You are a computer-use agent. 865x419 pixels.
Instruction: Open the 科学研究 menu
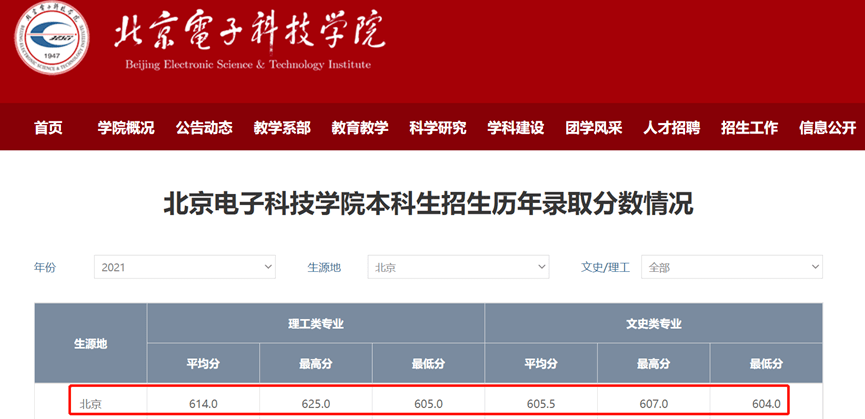click(438, 128)
